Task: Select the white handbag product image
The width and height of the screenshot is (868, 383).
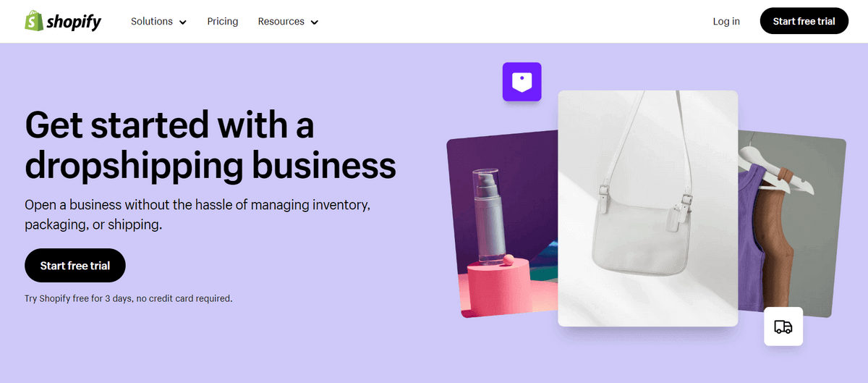Action: pos(648,208)
